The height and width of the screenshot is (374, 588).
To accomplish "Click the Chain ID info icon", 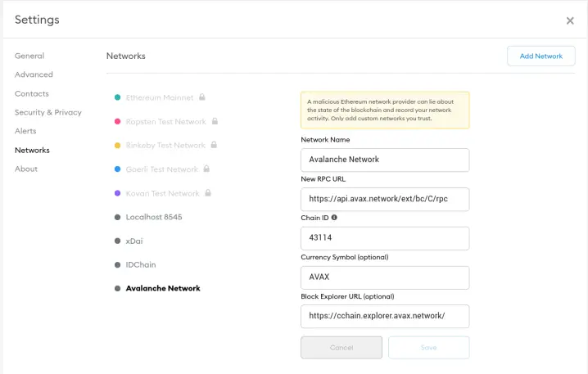I will [334, 218].
